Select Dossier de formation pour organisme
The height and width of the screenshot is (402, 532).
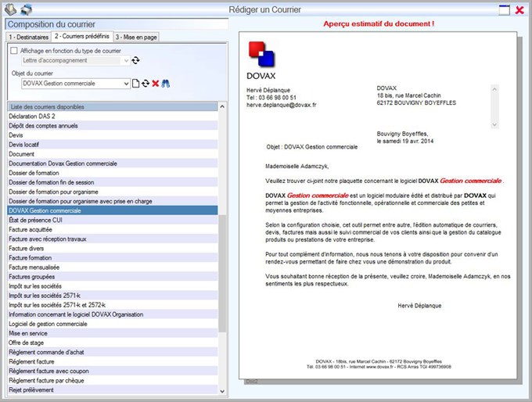[x=113, y=192]
